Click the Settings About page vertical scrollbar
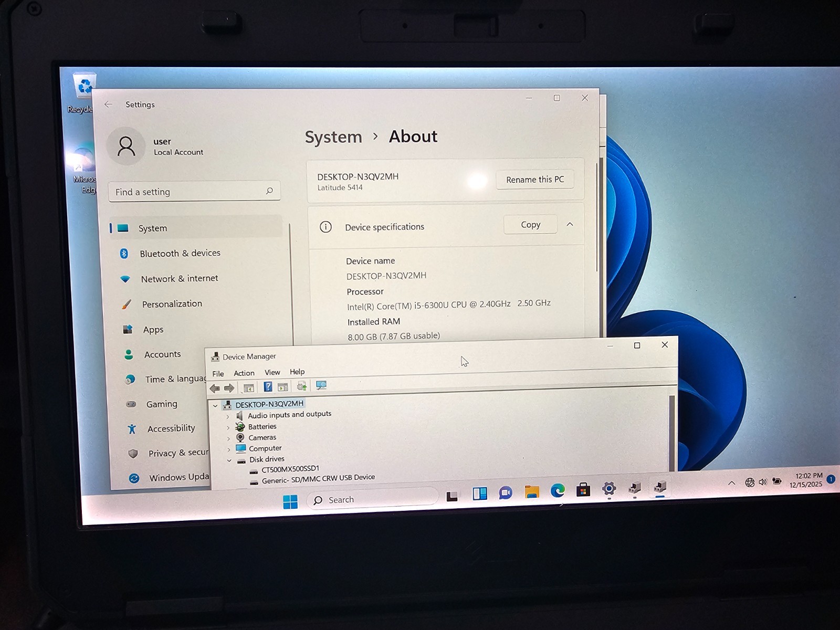 596,217
